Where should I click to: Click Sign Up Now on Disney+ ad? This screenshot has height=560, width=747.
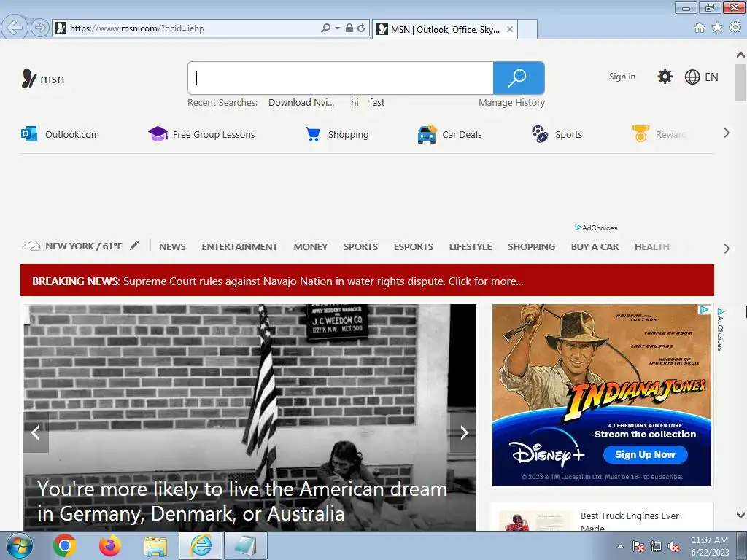pos(645,454)
